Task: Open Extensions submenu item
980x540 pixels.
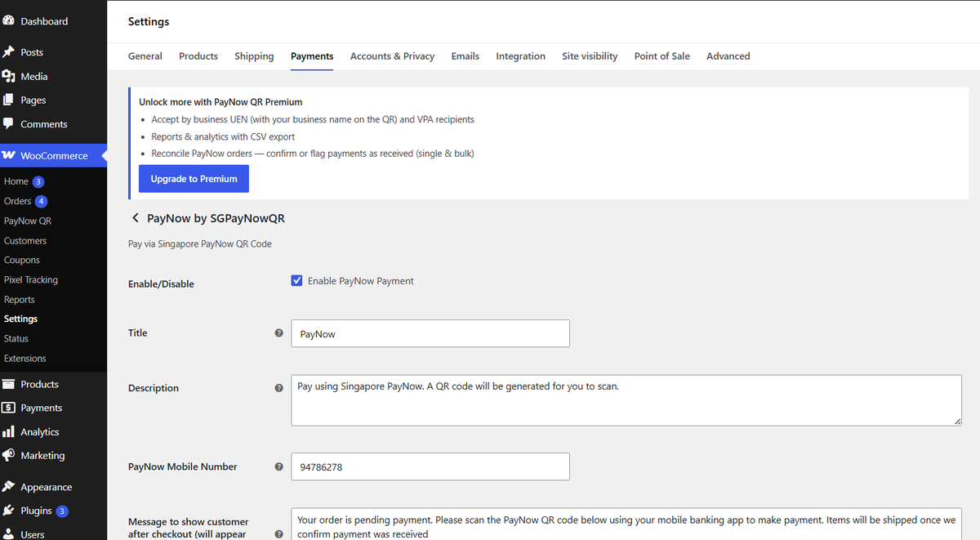Action: click(25, 358)
